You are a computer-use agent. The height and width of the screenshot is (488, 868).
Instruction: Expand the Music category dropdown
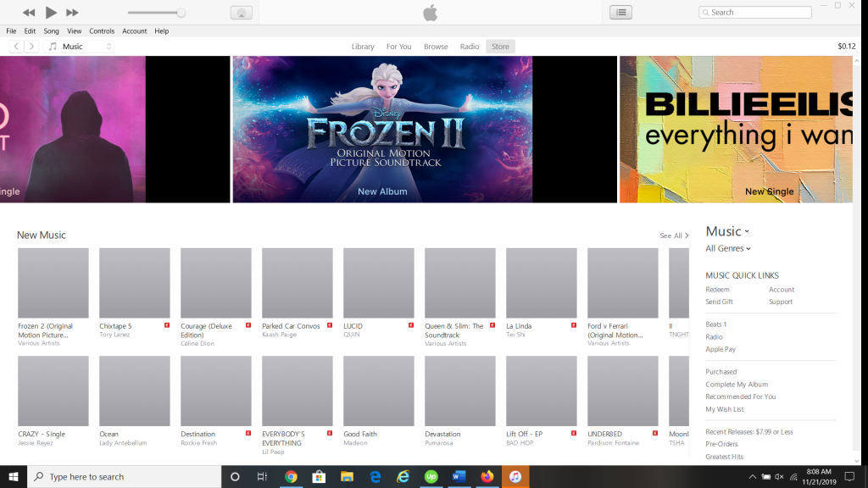727,231
